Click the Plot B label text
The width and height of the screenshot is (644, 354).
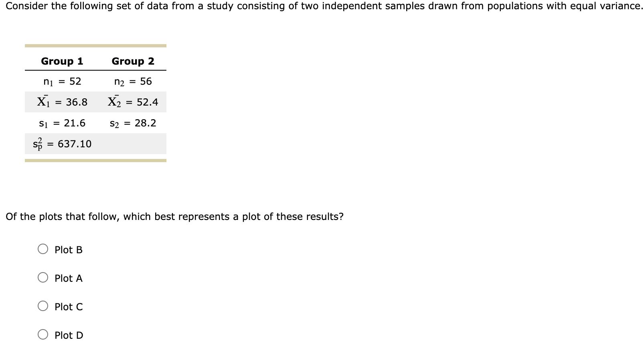(68, 250)
